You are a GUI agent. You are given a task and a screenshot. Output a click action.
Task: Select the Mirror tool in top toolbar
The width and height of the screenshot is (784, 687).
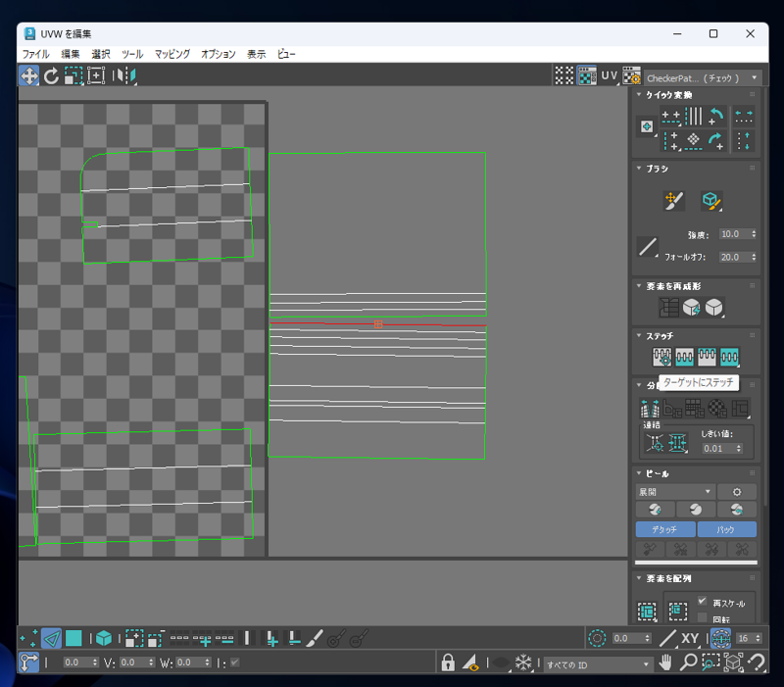pyautogui.click(x=124, y=76)
